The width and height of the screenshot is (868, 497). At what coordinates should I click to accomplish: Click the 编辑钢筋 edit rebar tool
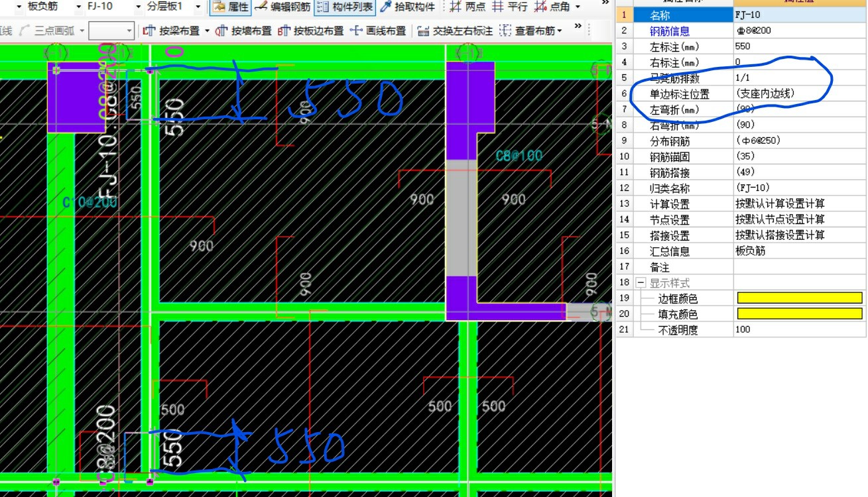click(282, 7)
